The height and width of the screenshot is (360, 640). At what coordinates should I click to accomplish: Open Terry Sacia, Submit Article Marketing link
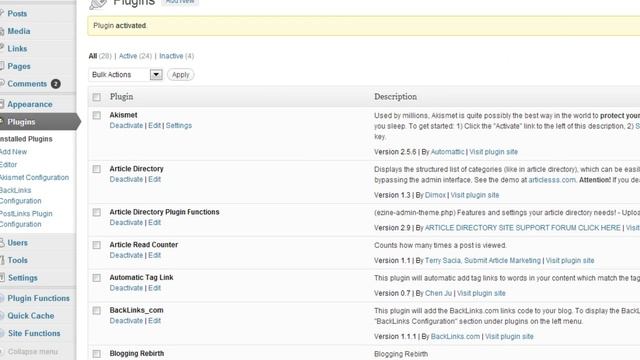[x=482, y=260]
